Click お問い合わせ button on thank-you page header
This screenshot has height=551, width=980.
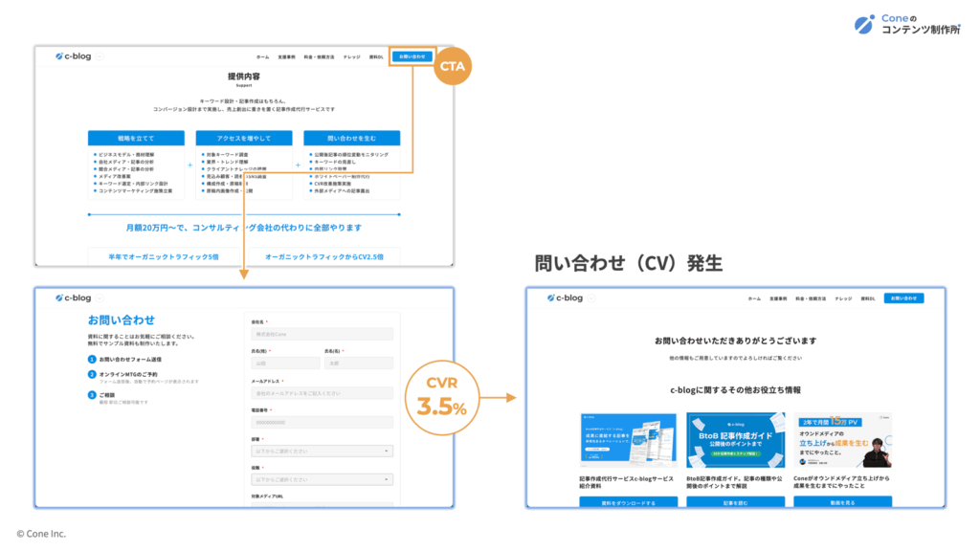(x=903, y=298)
